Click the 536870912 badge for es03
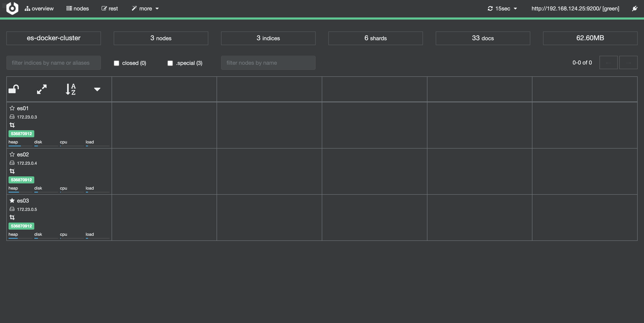644x323 pixels. 21,226
